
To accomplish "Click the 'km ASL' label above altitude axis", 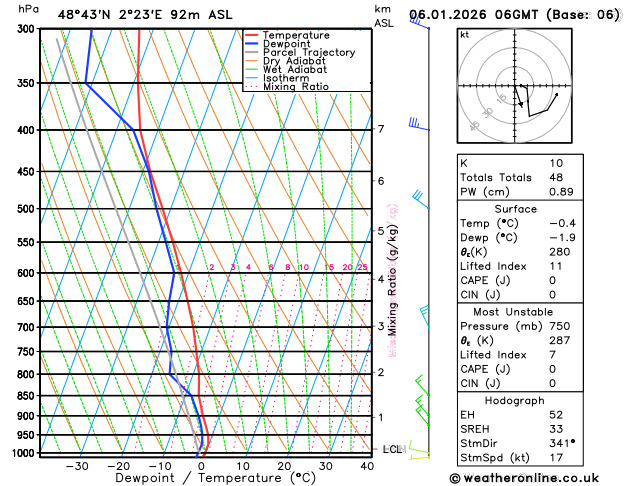I will pos(384,16).
